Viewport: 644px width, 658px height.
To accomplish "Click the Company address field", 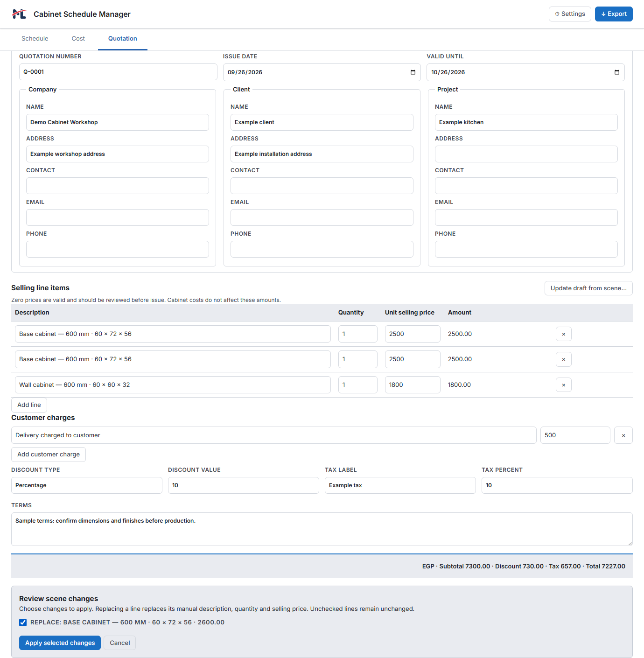I will click(x=118, y=154).
